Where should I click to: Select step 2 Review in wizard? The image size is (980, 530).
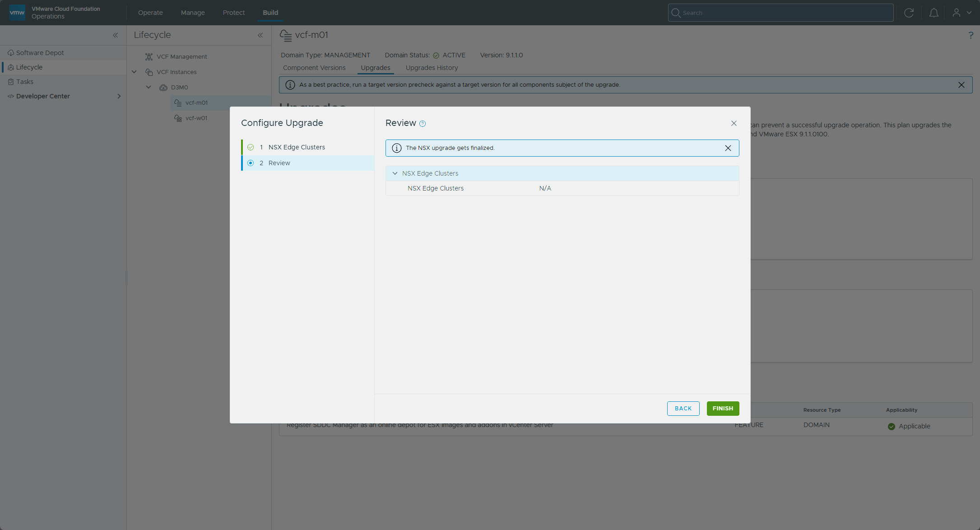[x=308, y=163]
